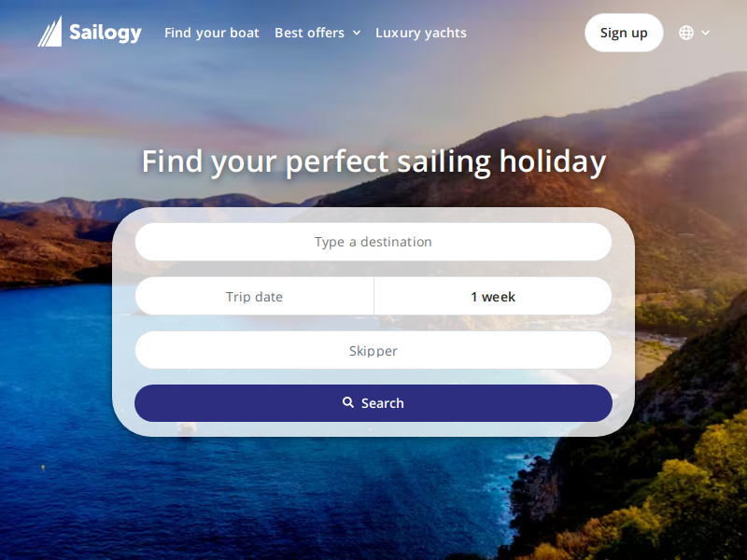Click the translucent search form panel edge
Screen dimensions: 747x560
[124, 324]
